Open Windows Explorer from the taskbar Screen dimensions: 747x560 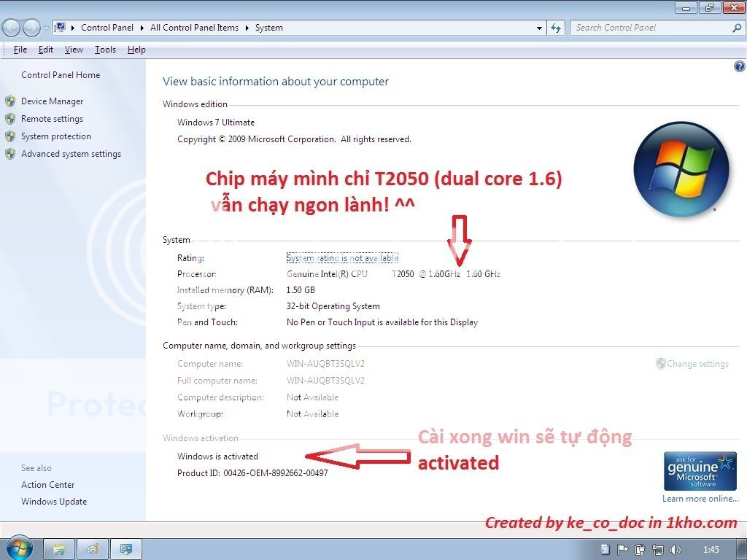(x=59, y=550)
